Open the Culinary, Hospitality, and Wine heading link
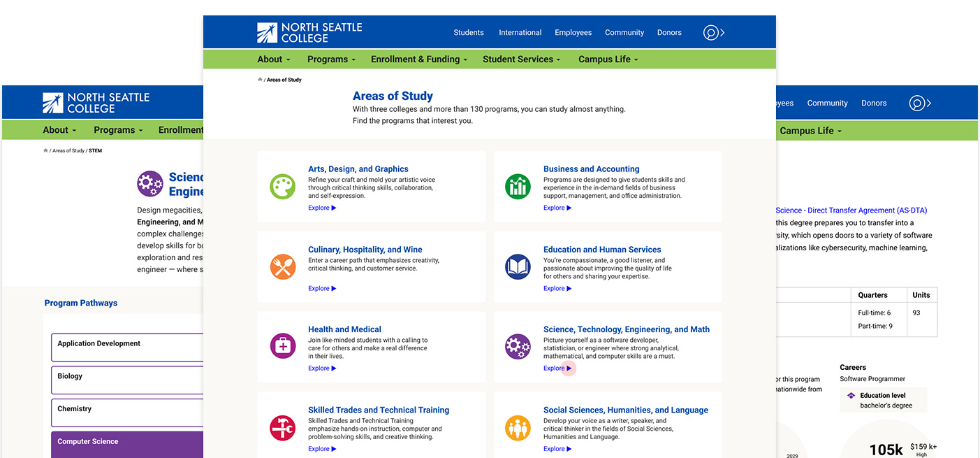 (365, 250)
